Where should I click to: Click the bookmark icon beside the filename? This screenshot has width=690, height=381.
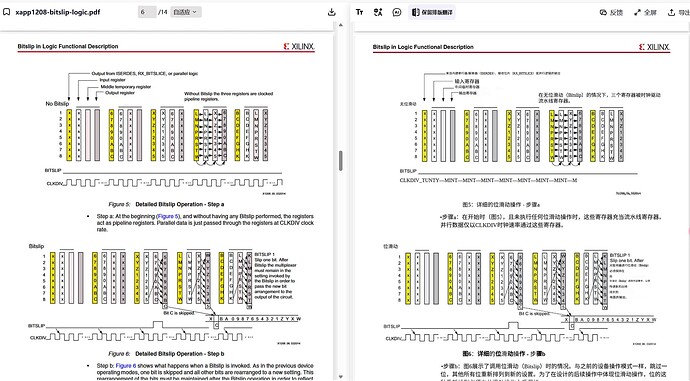6,12
